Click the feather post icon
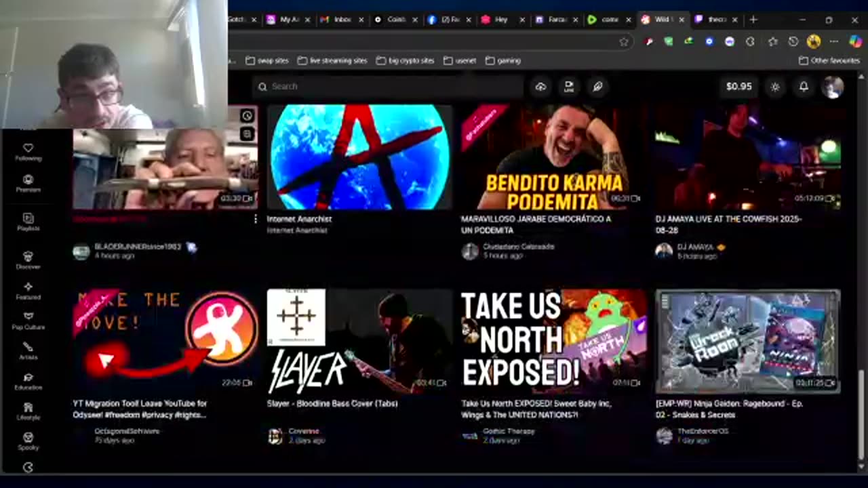Viewport: 868px width, 488px height. click(597, 86)
